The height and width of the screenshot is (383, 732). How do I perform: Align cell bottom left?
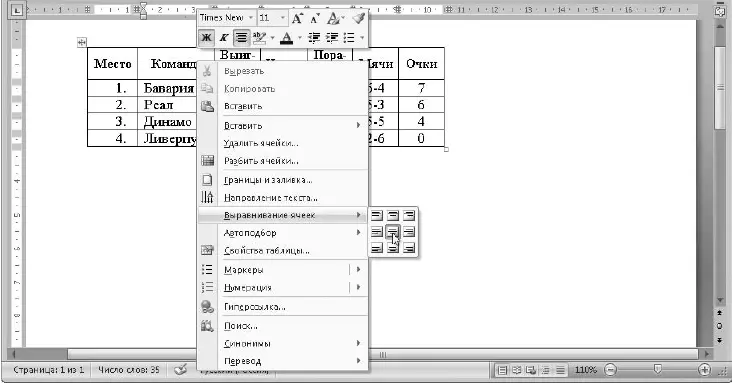point(377,248)
